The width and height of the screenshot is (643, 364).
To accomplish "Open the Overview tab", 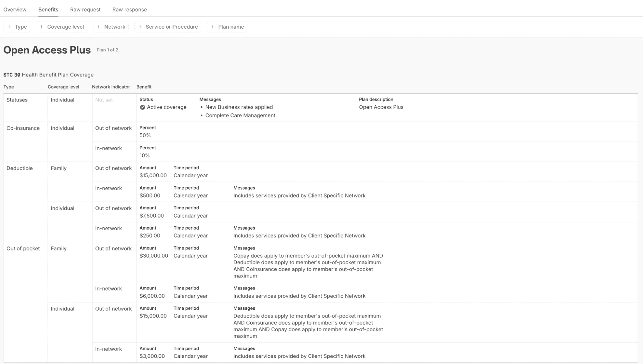I will tap(15, 9).
